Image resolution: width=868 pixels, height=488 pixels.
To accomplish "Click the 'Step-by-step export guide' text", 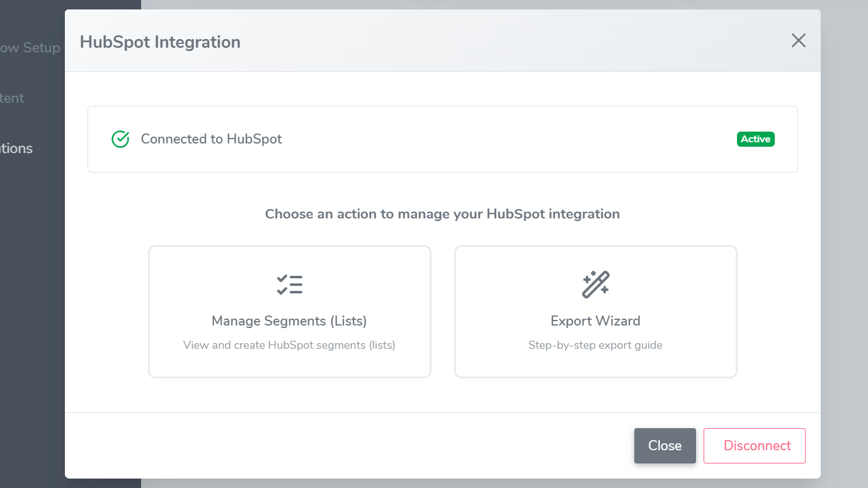I will pos(595,344).
